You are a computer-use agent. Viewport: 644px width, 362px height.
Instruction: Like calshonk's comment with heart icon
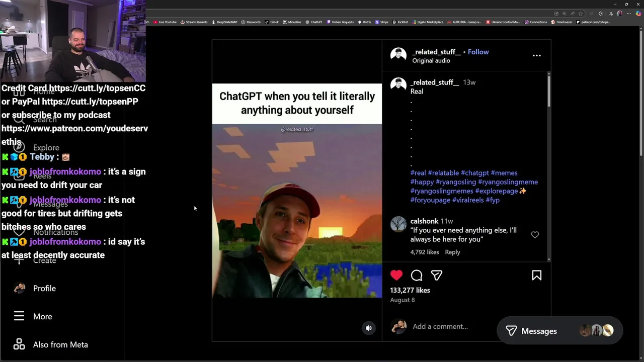point(535,235)
